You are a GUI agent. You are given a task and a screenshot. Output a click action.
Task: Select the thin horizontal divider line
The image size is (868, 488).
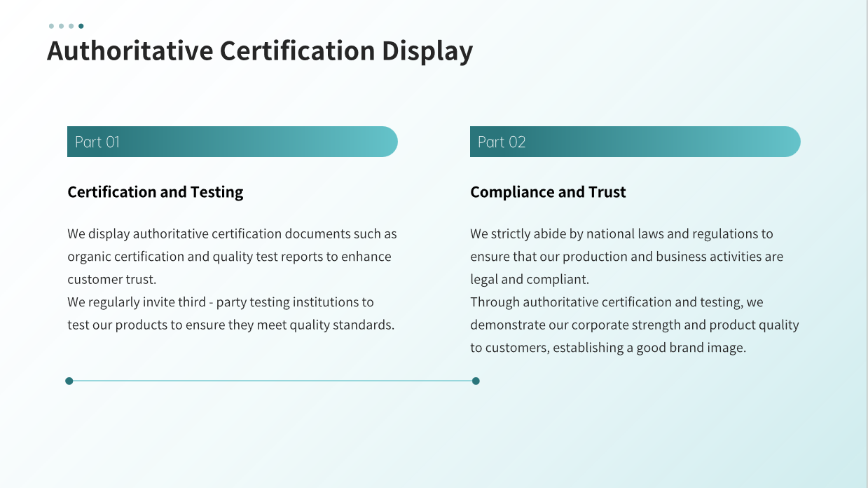(272, 381)
